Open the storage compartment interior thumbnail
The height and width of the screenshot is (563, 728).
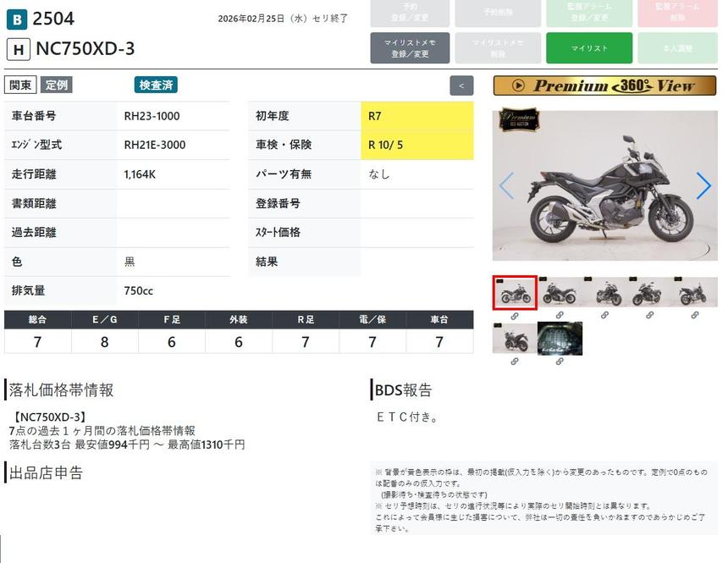click(x=560, y=339)
